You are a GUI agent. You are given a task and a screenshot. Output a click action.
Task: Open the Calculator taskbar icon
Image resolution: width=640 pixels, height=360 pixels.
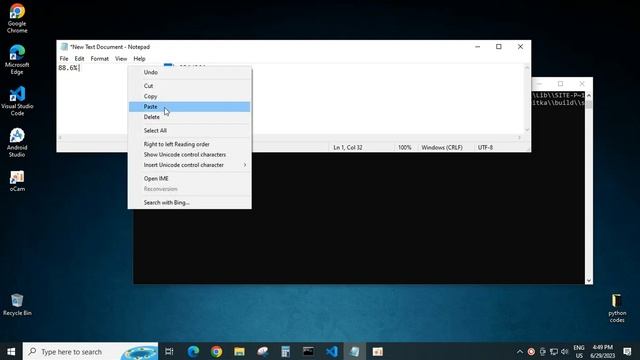click(x=285, y=351)
